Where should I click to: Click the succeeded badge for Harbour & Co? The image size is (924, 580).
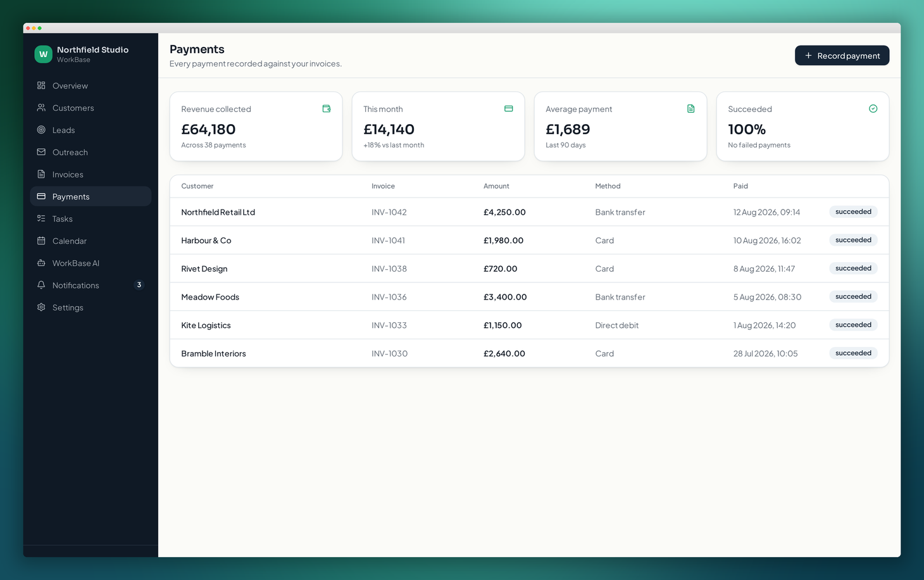pos(853,240)
